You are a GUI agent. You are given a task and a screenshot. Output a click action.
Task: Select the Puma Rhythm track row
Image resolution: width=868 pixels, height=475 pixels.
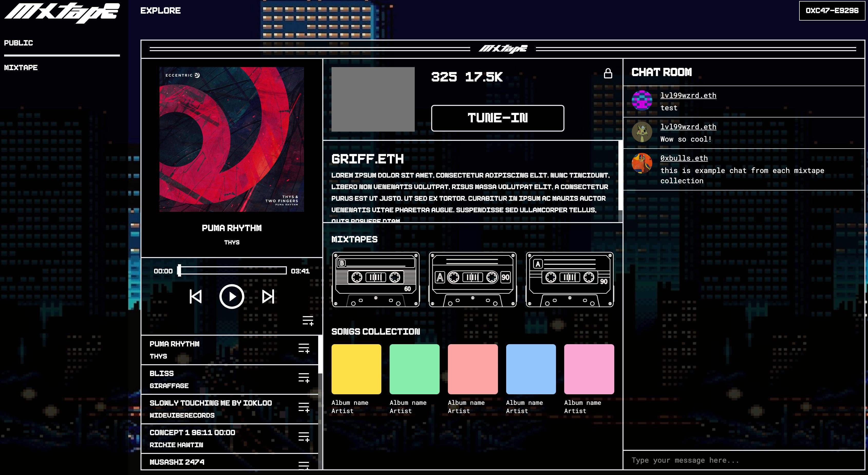click(230, 350)
